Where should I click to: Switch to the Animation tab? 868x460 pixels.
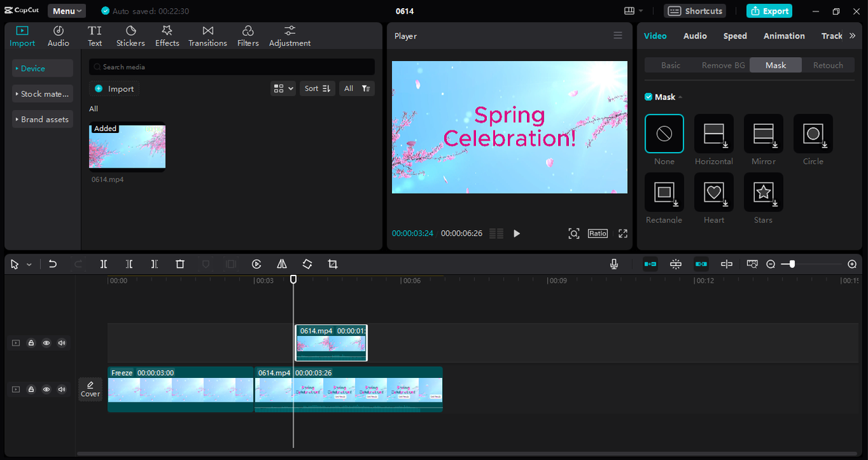784,36
